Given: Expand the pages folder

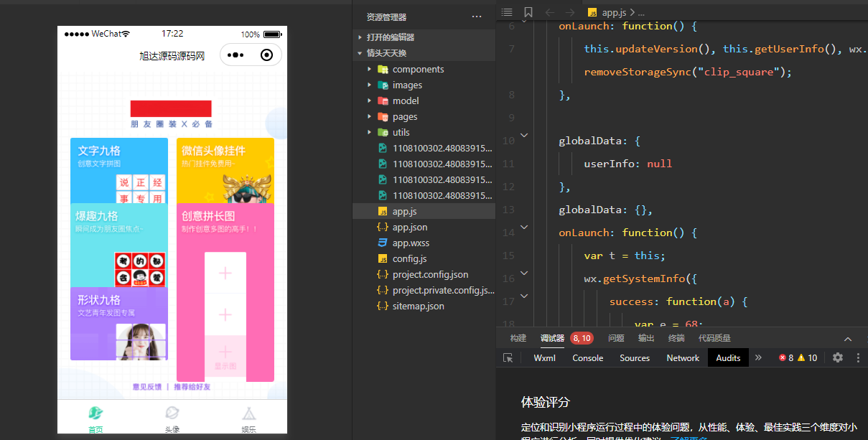Looking at the screenshot, I should [x=424, y=116].
